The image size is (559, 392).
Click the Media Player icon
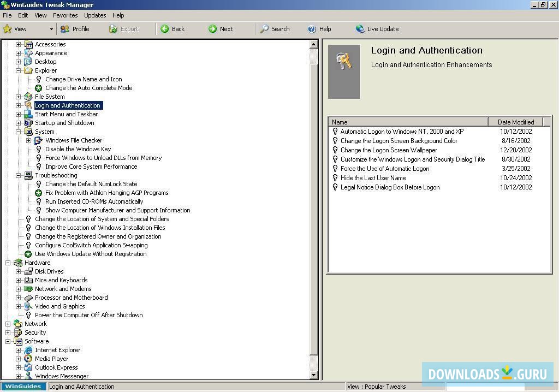[x=28, y=359]
